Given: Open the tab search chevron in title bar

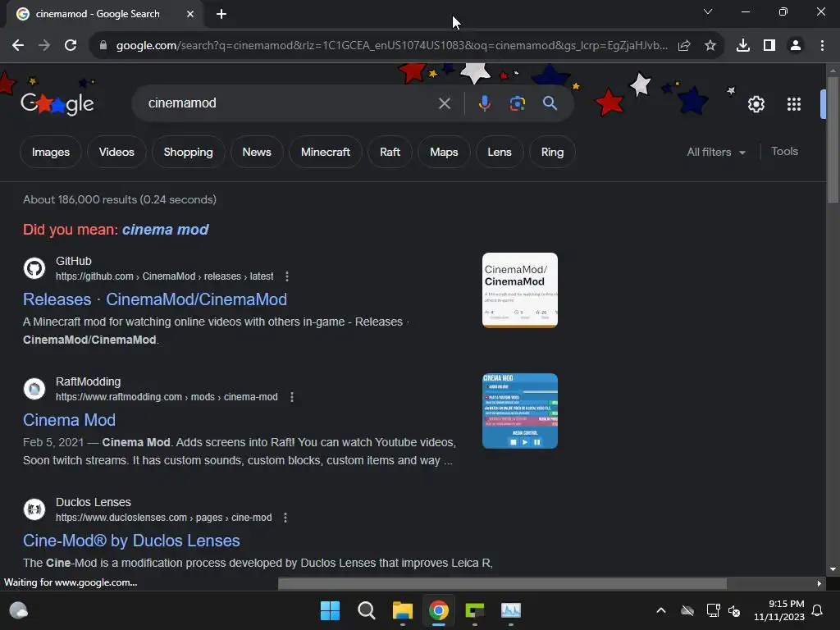Looking at the screenshot, I should click(708, 11).
